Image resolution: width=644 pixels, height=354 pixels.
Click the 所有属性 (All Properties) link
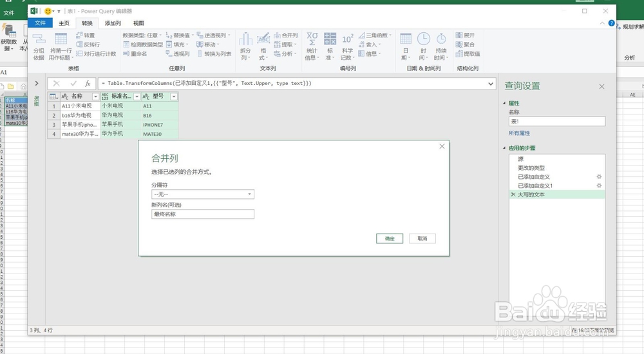tap(519, 133)
